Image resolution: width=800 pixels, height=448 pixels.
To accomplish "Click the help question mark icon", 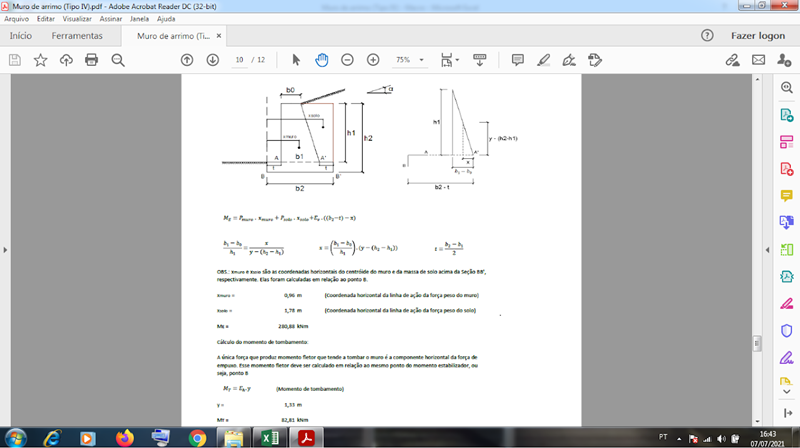I will pyautogui.click(x=707, y=35).
